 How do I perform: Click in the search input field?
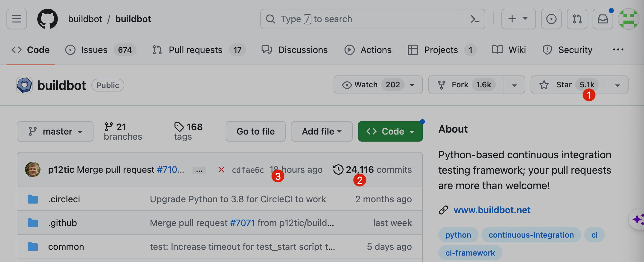[x=370, y=19]
